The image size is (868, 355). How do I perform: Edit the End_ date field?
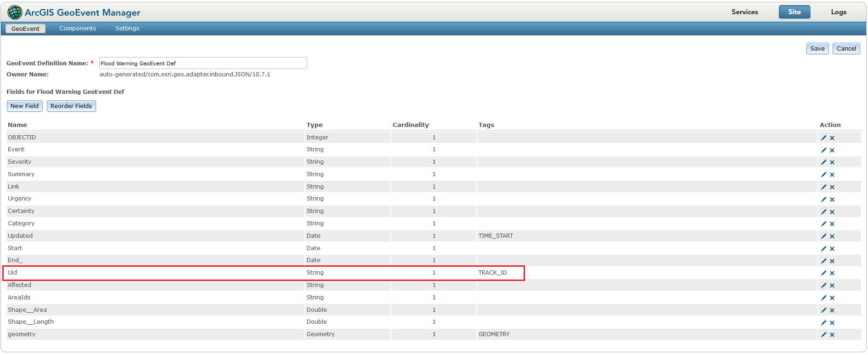(x=824, y=261)
